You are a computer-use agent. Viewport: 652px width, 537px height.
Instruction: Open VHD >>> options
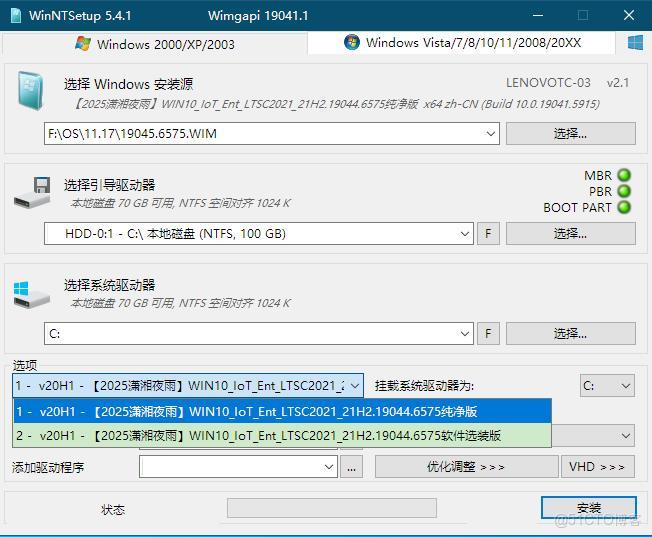pyautogui.click(x=598, y=467)
